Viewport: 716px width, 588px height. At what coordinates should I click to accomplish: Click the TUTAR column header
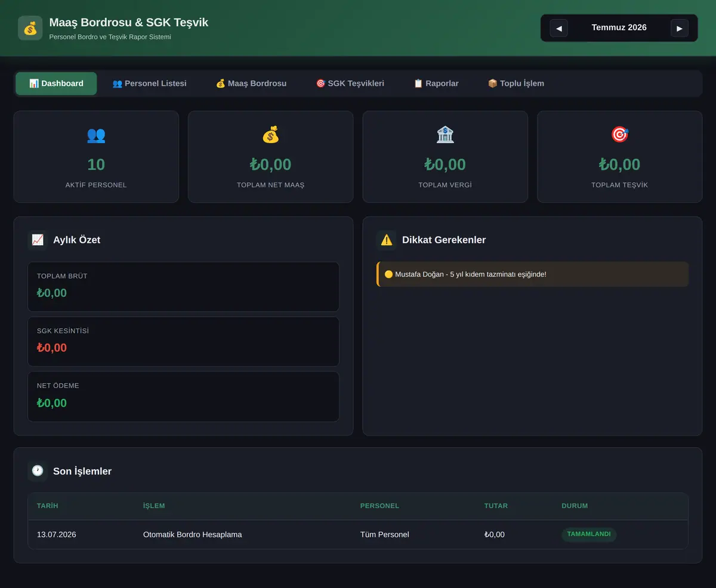click(x=496, y=506)
